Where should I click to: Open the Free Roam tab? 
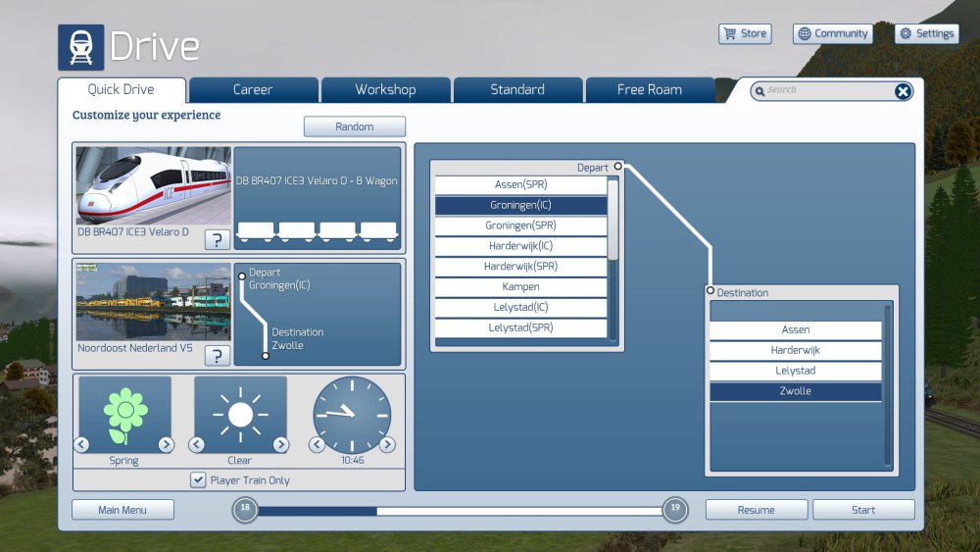pos(649,90)
